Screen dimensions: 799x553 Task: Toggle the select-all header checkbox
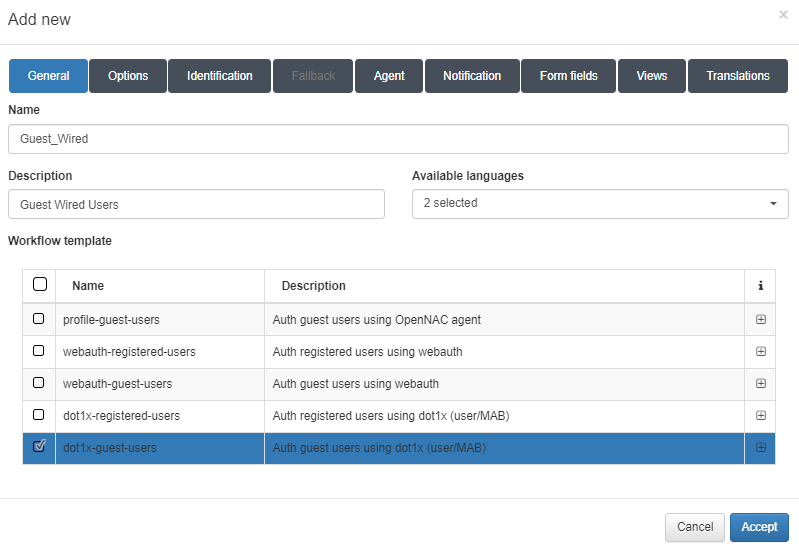(x=40, y=285)
